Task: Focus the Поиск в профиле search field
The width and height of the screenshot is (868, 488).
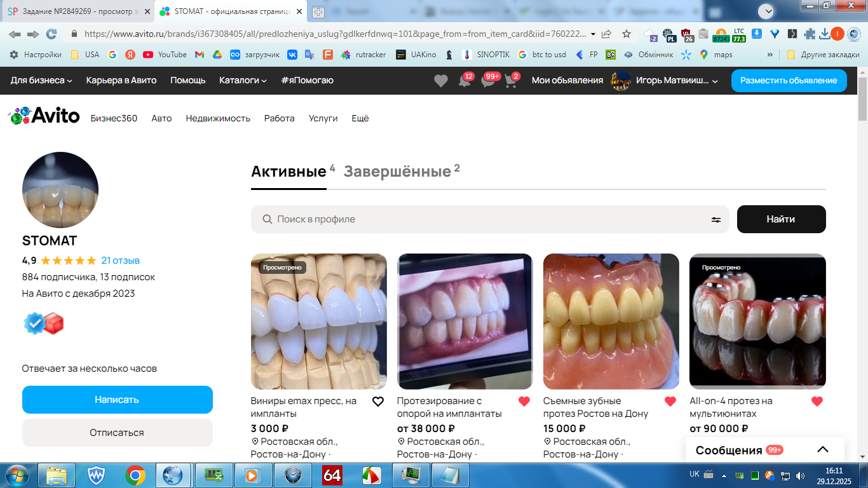Action: click(x=490, y=219)
